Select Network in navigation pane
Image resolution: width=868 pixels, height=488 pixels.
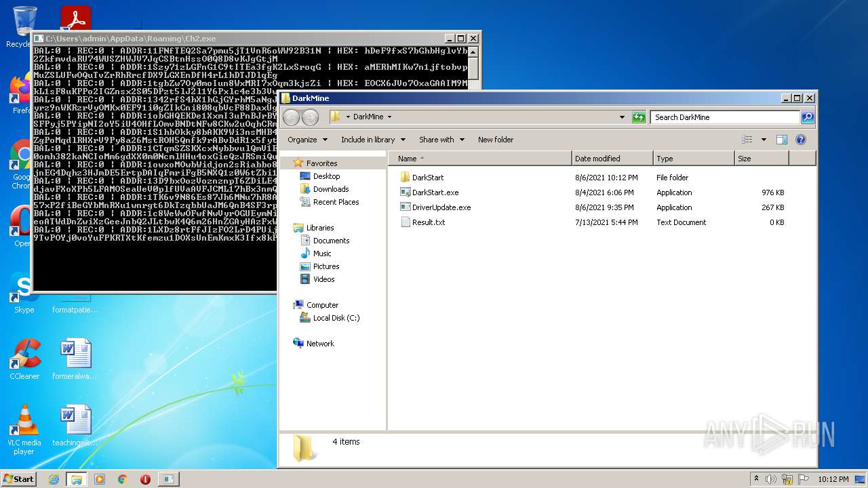pyautogui.click(x=320, y=344)
